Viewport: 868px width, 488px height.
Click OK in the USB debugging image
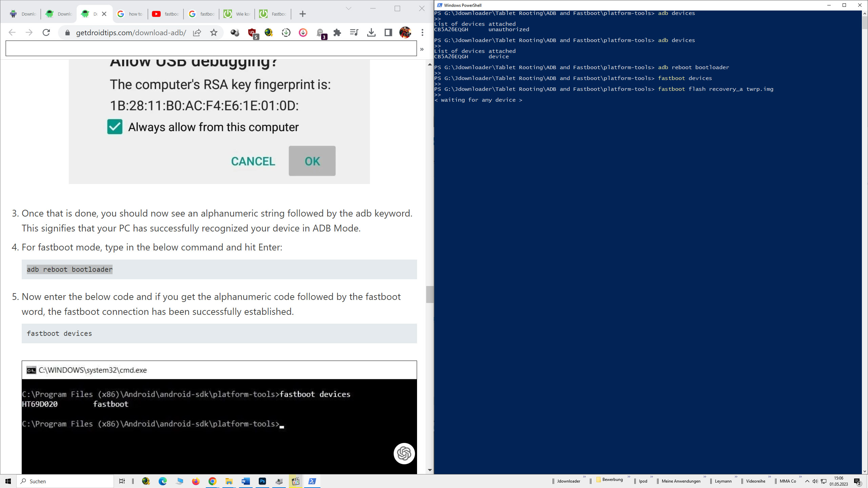[312, 161]
